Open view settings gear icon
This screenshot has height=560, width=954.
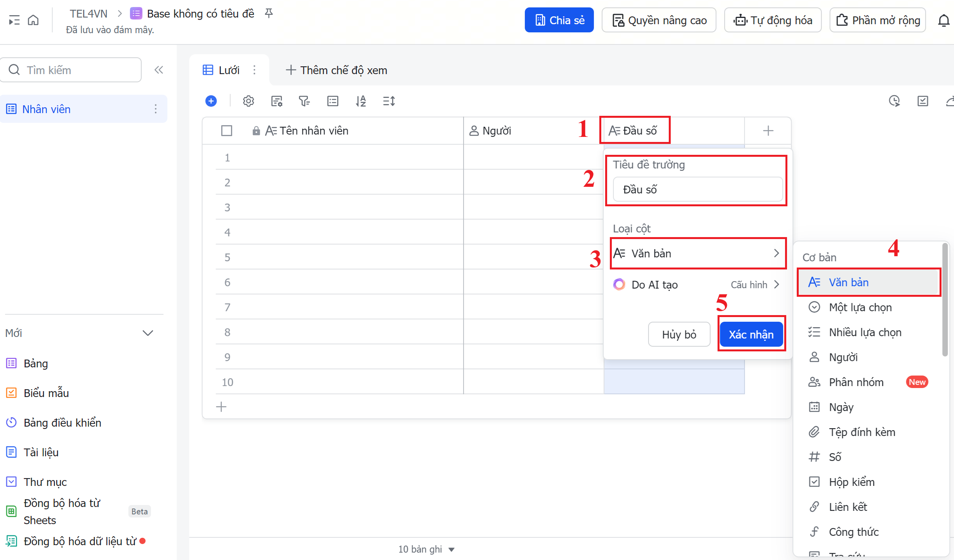248,101
